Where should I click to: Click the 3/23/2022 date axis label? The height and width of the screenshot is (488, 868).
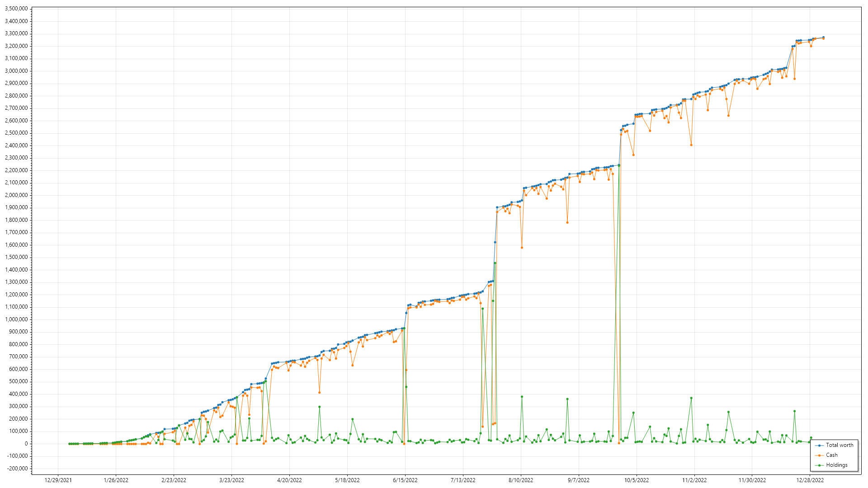pos(231,480)
